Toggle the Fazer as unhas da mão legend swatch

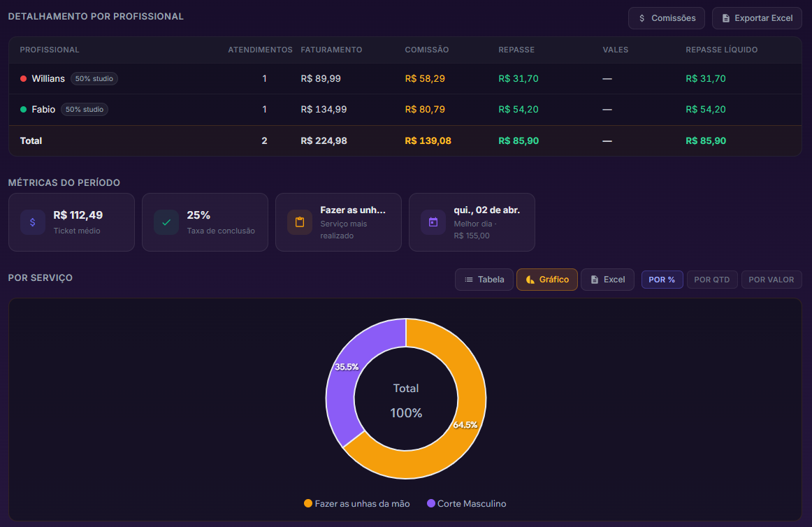coord(308,504)
